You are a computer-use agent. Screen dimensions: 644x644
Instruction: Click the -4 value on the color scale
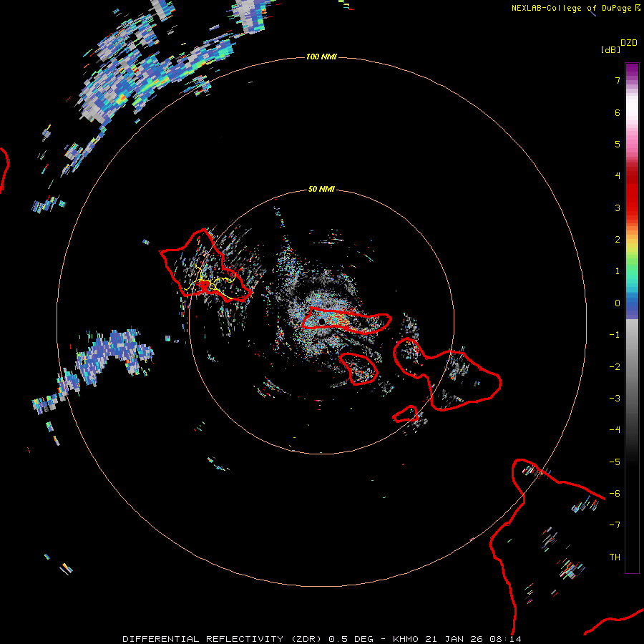615,429
